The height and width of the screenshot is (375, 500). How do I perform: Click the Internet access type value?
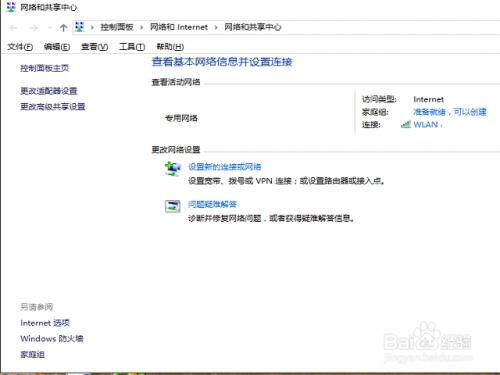coord(428,99)
